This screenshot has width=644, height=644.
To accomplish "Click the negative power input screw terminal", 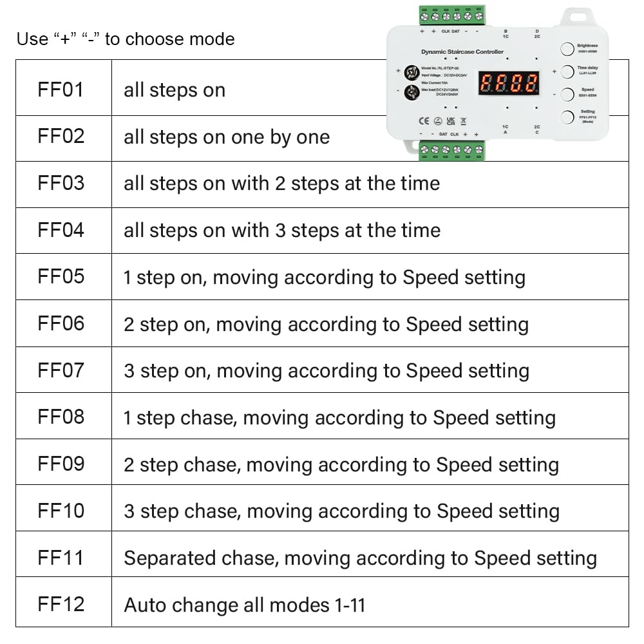I will [412, 92].
